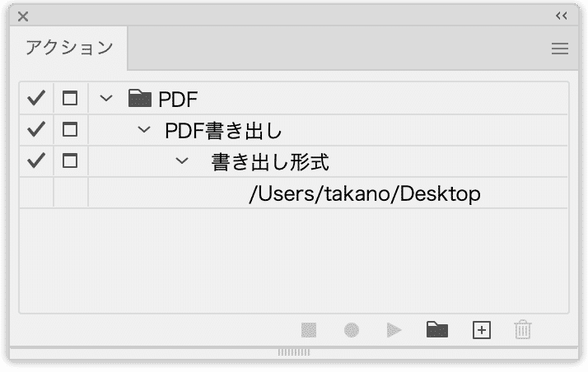This screenshot has width=588, height=372.
Task: Click the PDF set folder icon
Action: click(x=140, y=99)
